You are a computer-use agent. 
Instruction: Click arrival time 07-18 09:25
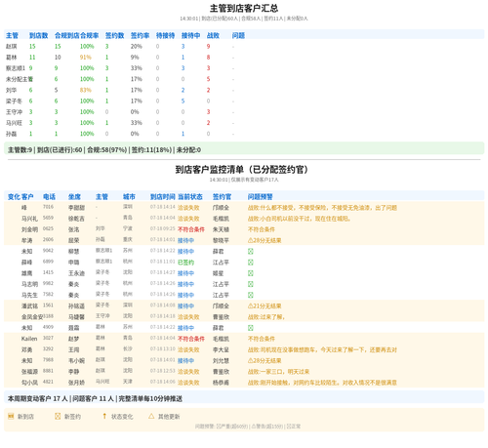[163, 228]
